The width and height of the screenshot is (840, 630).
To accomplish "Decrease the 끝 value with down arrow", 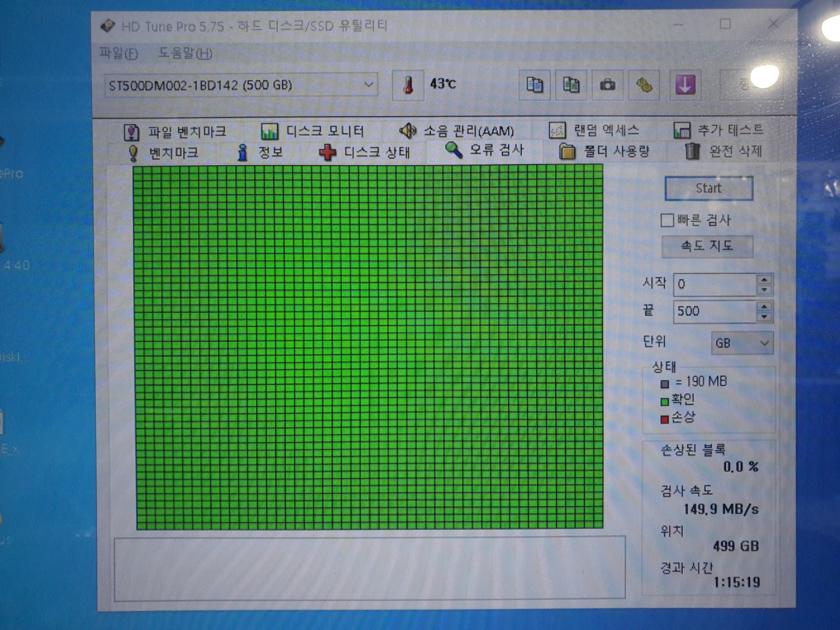I will point(764,317).
